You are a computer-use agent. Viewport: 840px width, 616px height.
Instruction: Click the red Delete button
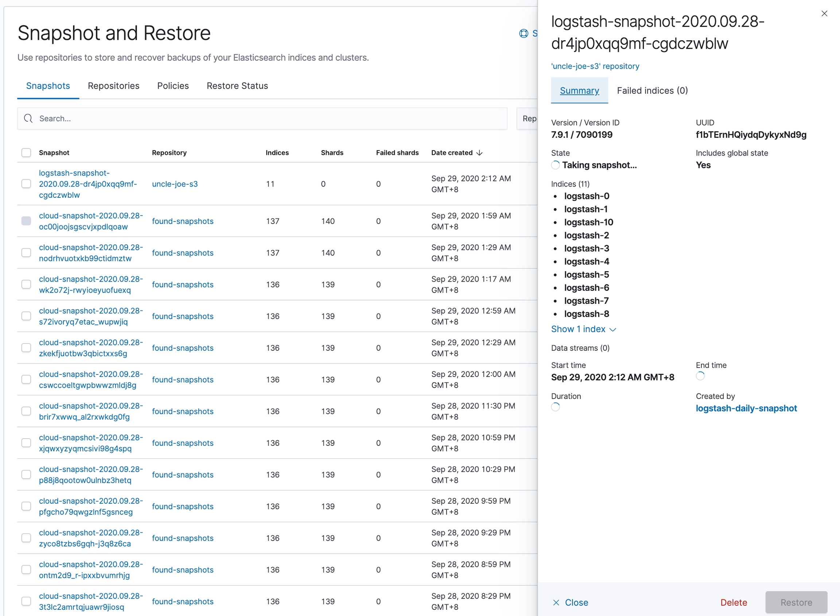(733, 603)
